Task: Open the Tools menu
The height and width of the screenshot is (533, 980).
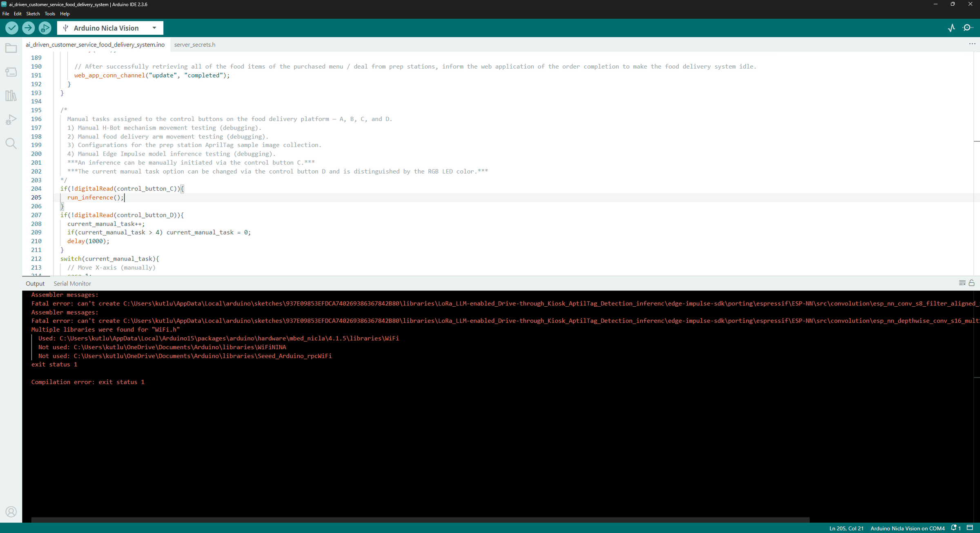Action: pyautogui.click(x=50, y=13)
